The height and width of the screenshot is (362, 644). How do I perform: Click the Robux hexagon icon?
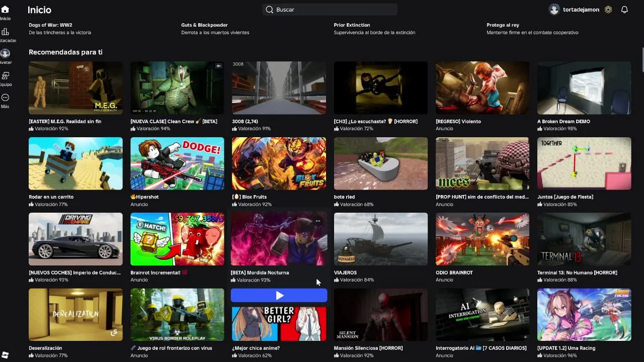click(x=608, y=10)
